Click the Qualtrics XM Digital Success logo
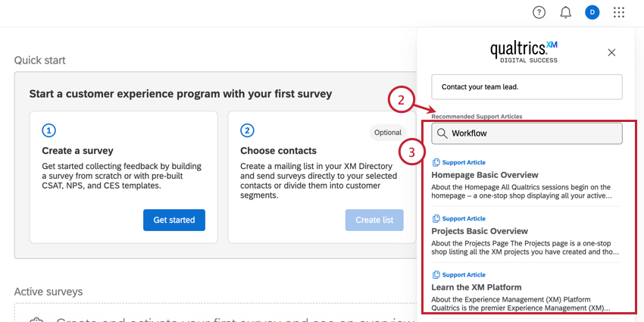 coord(524,52)
